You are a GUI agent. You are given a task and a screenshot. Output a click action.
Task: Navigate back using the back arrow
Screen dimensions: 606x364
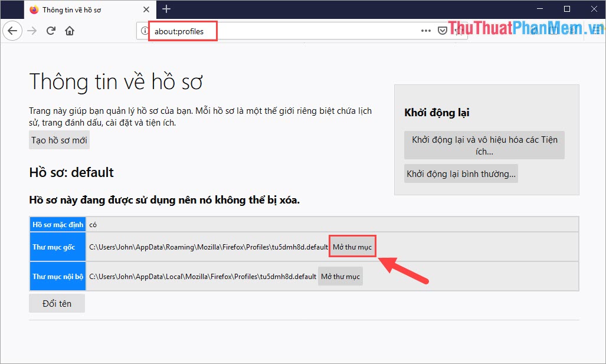[12, 31]
